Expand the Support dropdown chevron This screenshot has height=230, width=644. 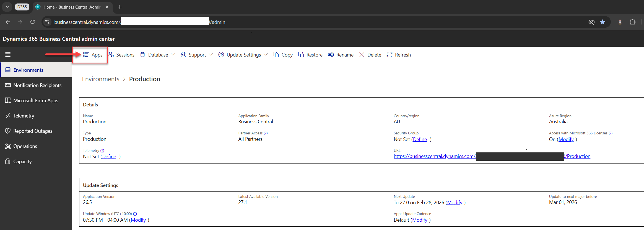(x=211, y=55)
